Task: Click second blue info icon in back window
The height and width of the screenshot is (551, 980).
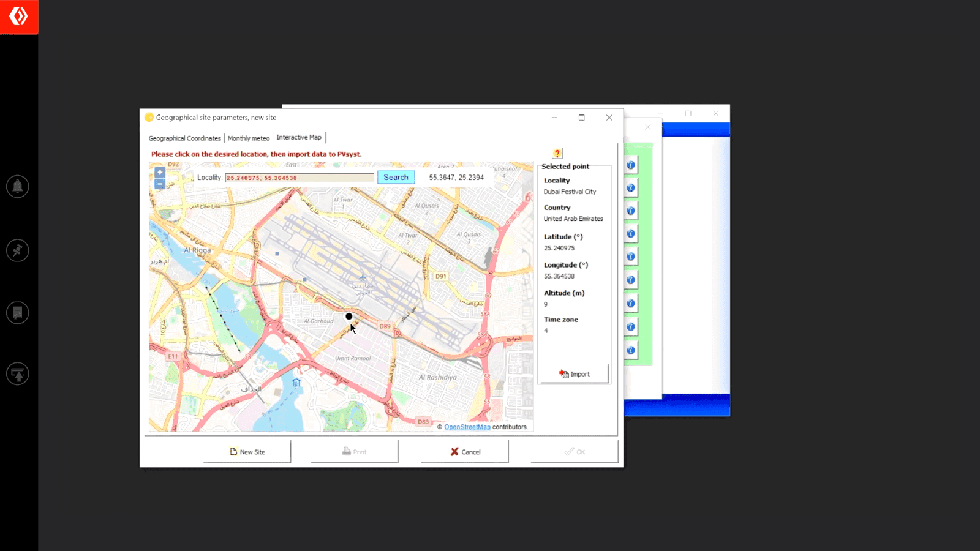Action: [630, 188]
